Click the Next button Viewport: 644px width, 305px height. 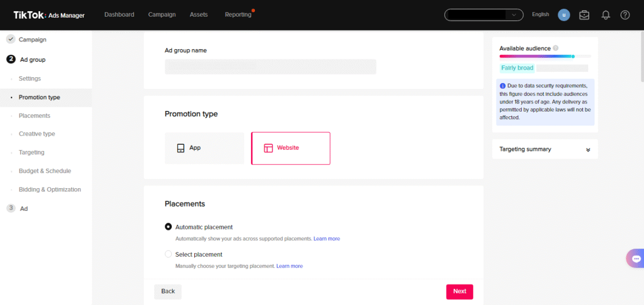459,291
